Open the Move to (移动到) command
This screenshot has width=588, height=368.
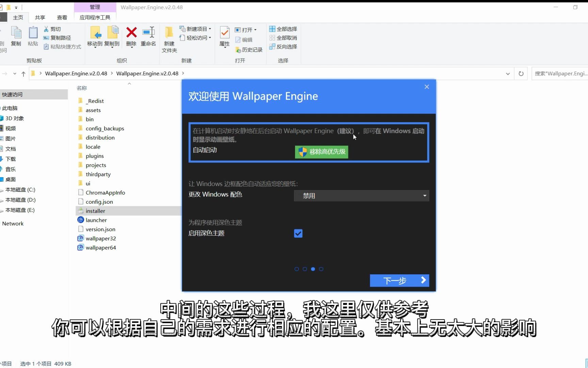tap(95, 36)
